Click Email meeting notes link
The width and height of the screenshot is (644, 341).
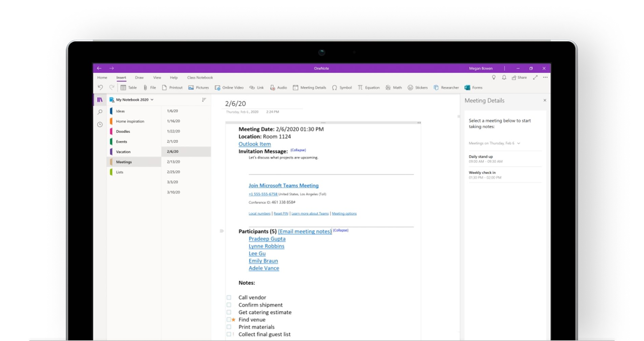[x=305, y=231]
